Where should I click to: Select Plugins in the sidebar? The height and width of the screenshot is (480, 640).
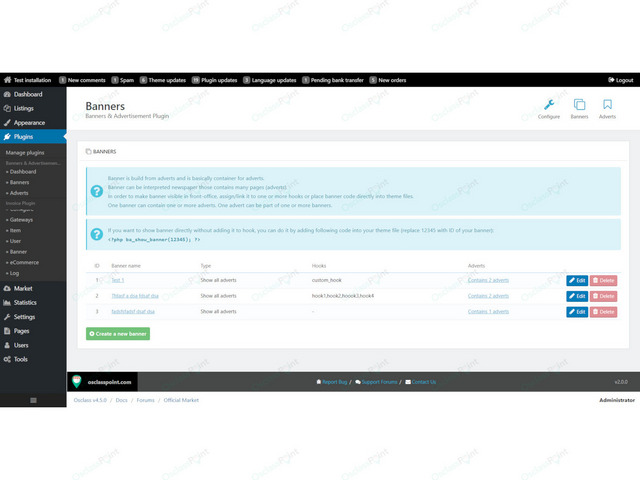33,137
